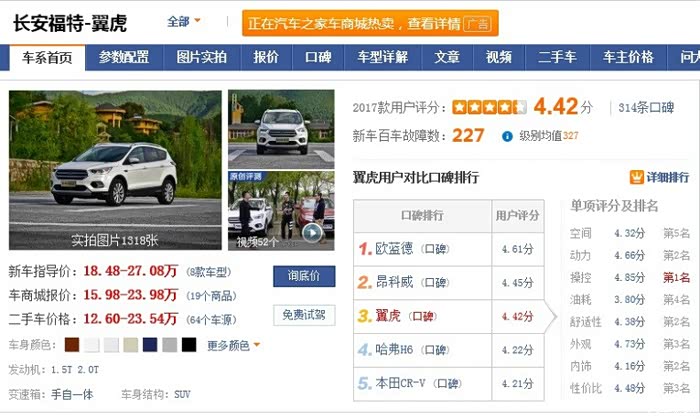Screen dimensions: 700x419
Task: Click the 18.48-27.08万 guide price
Action: pos(130,271)
